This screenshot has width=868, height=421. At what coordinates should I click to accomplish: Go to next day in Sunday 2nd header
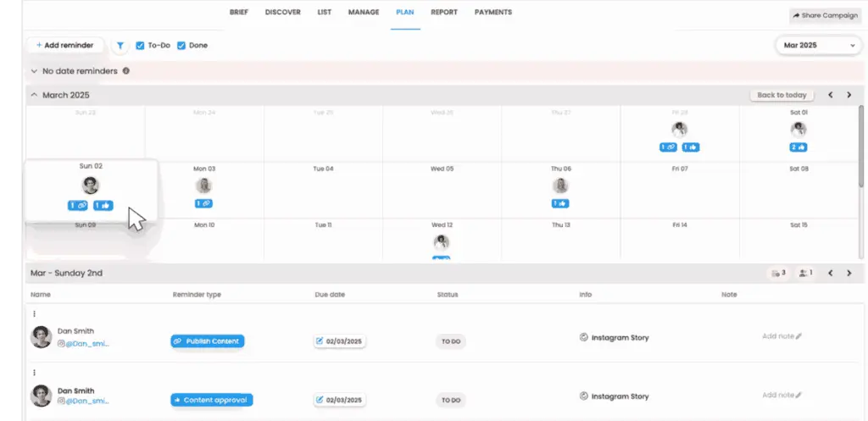[x=849, y=274]
